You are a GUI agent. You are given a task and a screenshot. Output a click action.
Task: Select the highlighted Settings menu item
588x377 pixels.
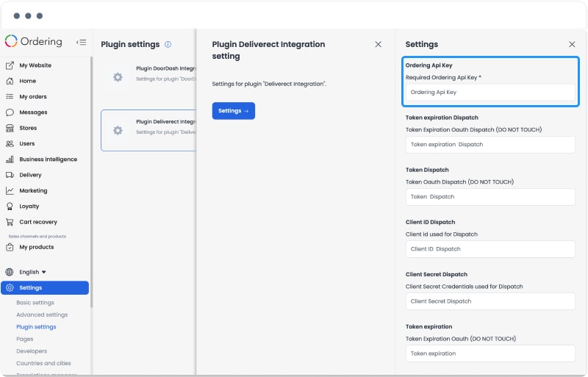tap(45, 288)
